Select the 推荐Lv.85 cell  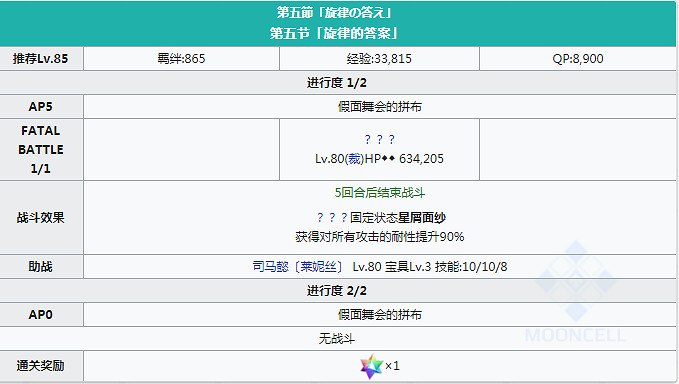pos(41,58)
